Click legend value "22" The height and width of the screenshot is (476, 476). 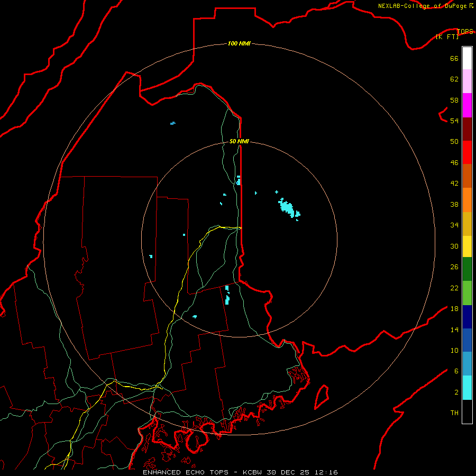pos(454,288)
